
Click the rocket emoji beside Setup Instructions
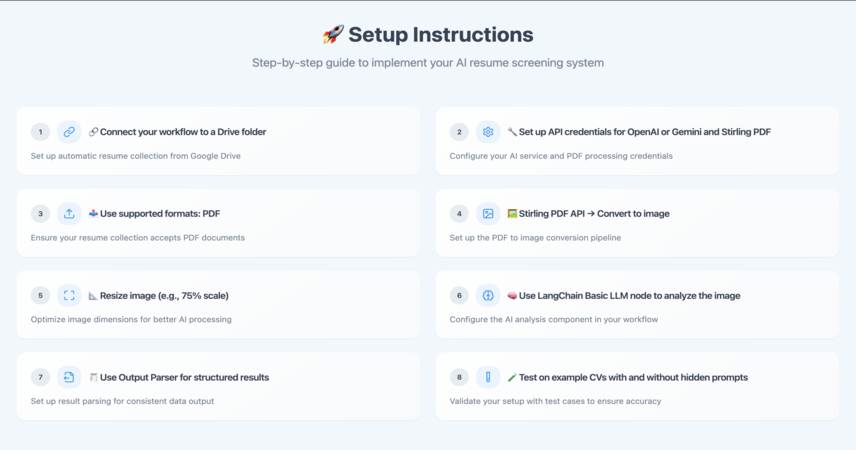pos(333,34)
